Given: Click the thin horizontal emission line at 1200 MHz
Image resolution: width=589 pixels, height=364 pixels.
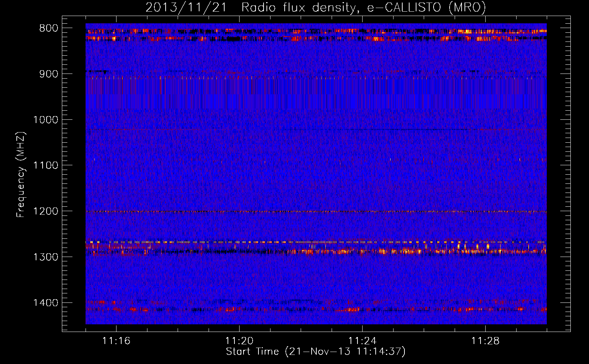Looking at the screenshot, I should click(x=316, y=211).
